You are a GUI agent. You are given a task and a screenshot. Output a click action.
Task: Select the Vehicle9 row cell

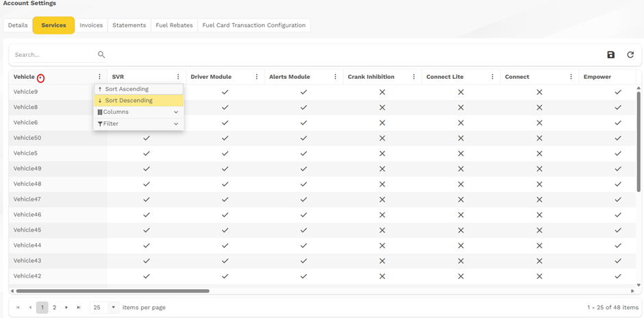pyautogui.click(x=58, y=92)
